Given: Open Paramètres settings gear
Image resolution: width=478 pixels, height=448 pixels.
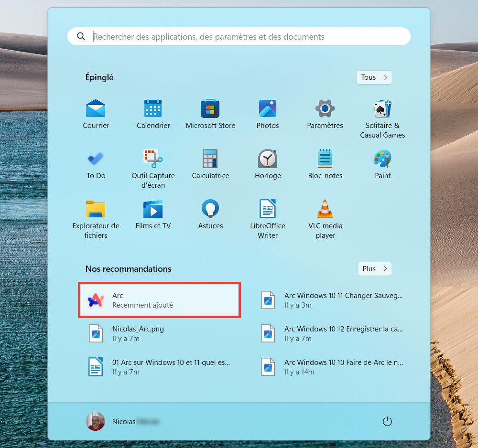Looking at the screenshot, I should click(x=325, y=114).
